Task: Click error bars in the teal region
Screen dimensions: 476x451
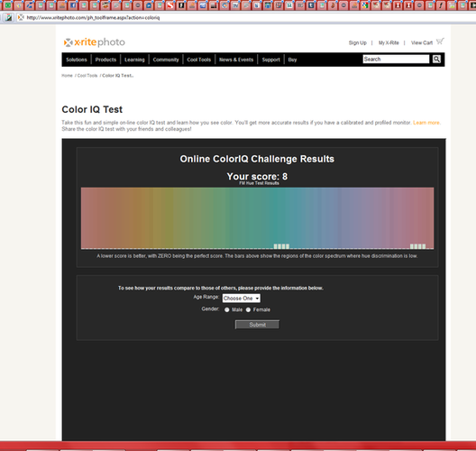Action: click(281, 246)
